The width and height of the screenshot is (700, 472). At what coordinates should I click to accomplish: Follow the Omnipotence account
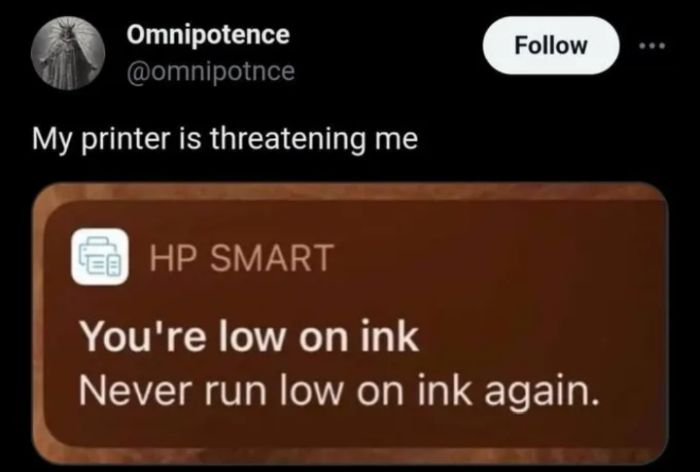point(551,46)
